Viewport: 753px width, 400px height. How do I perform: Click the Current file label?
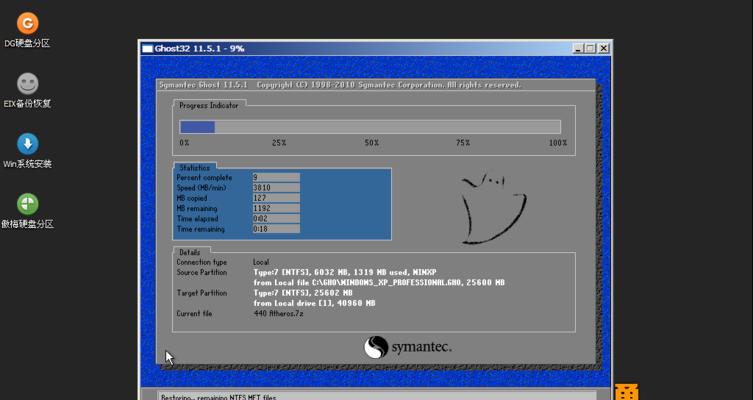[194, 314]
